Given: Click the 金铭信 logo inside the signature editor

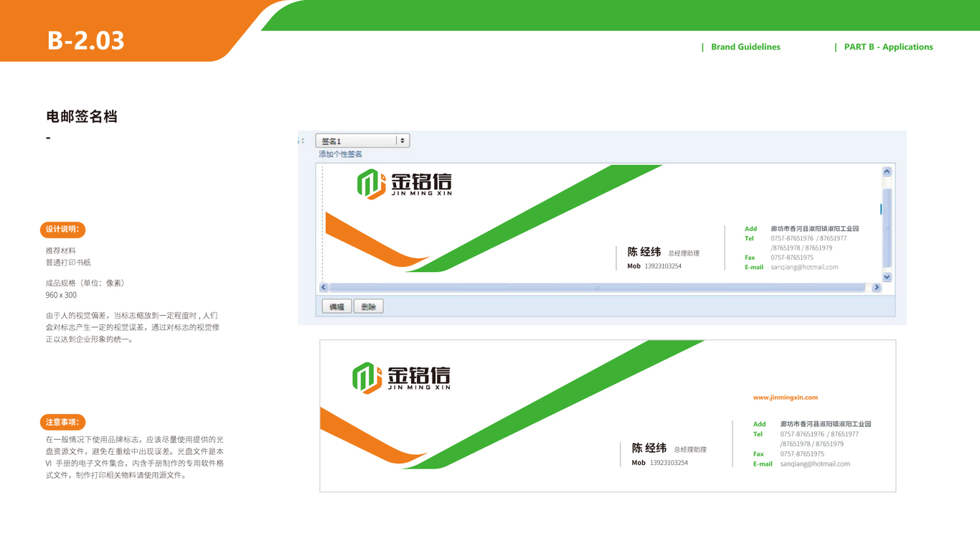Looking at the screenshot, I should pos(405,184).
